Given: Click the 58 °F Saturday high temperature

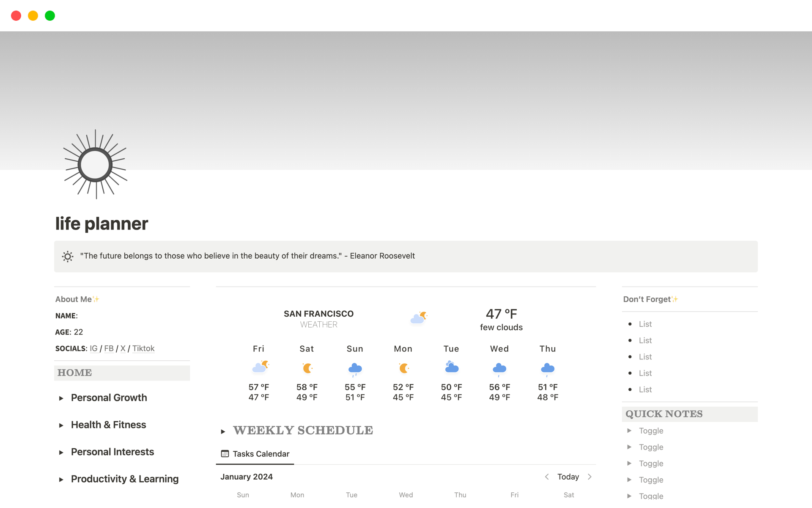Looking at the screenshot, I should click(x=307, y=387).
